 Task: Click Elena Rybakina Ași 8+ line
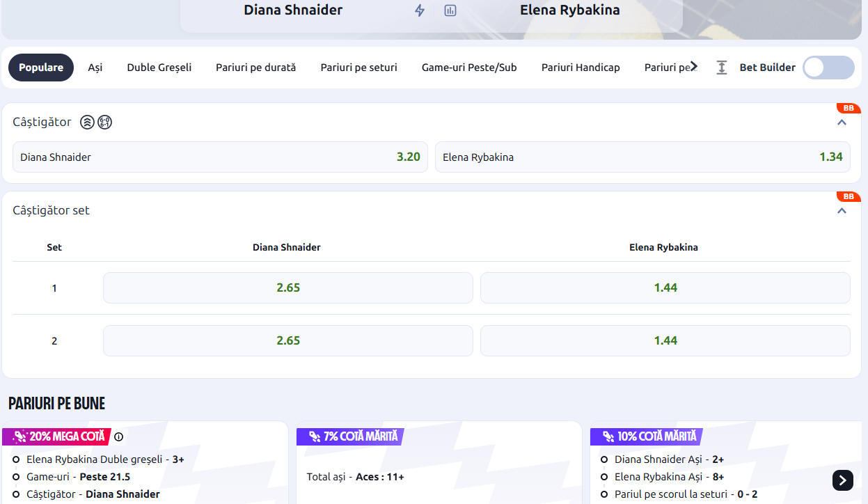(x=670, y=477)
